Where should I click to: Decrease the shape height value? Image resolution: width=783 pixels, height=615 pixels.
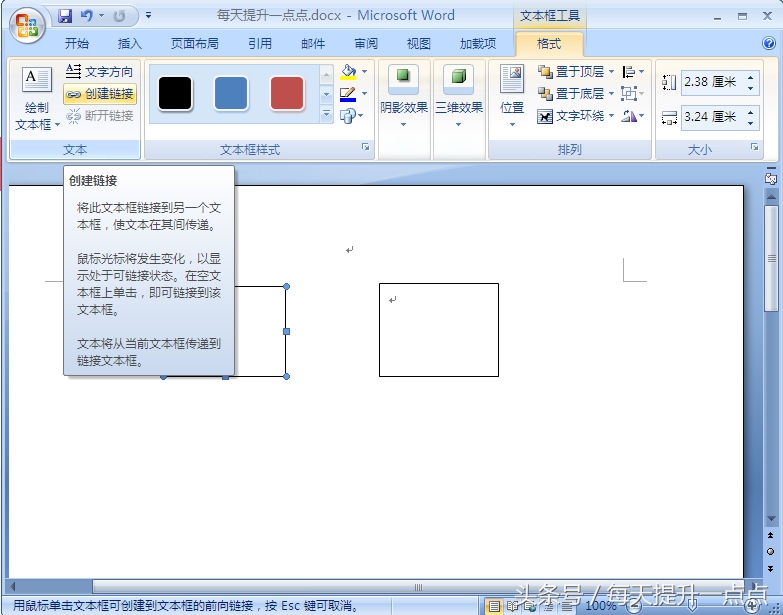point(751,88)
